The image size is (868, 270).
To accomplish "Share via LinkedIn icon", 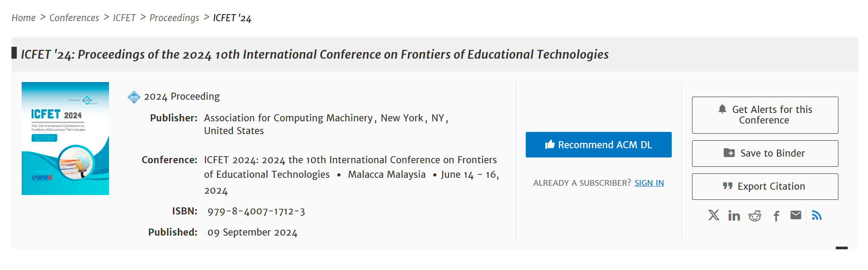I will pyautogui.click(x=734, y=215).
